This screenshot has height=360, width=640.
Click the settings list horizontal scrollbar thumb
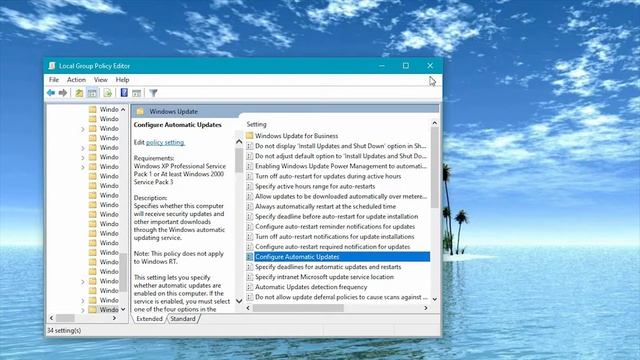298,308
